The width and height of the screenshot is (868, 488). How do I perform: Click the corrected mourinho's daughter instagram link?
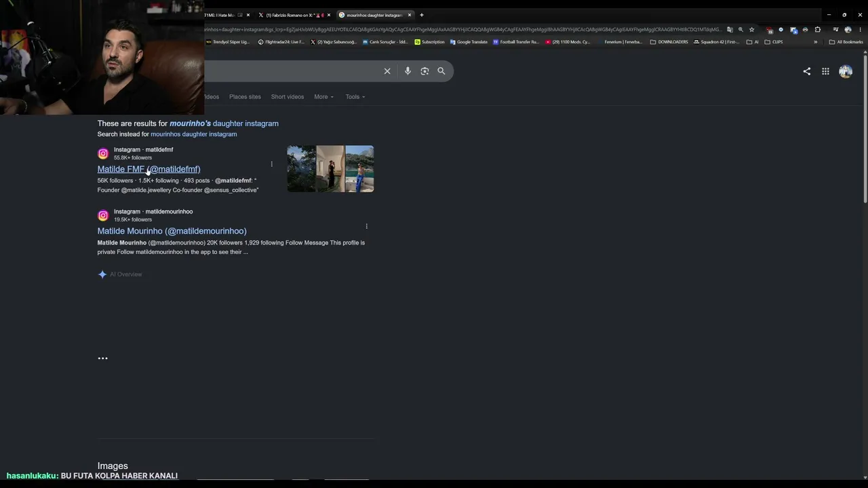tap(224, 123)
